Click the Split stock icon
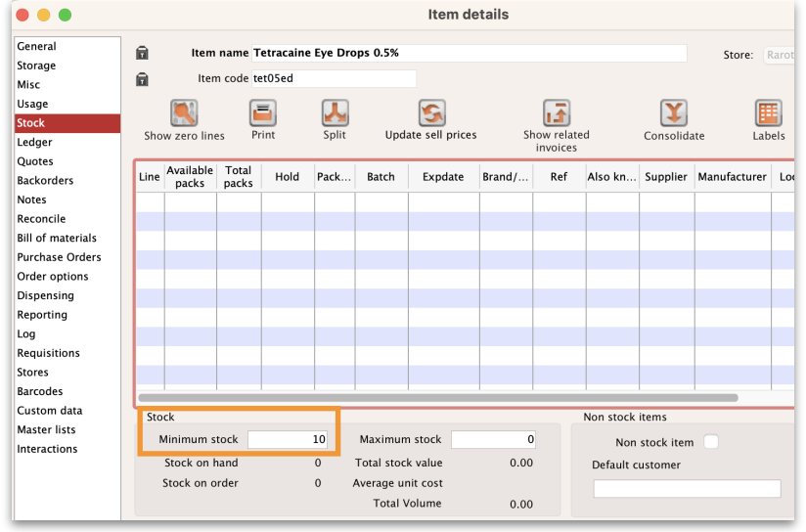806x532 pixels. click(x=335, y=113)
